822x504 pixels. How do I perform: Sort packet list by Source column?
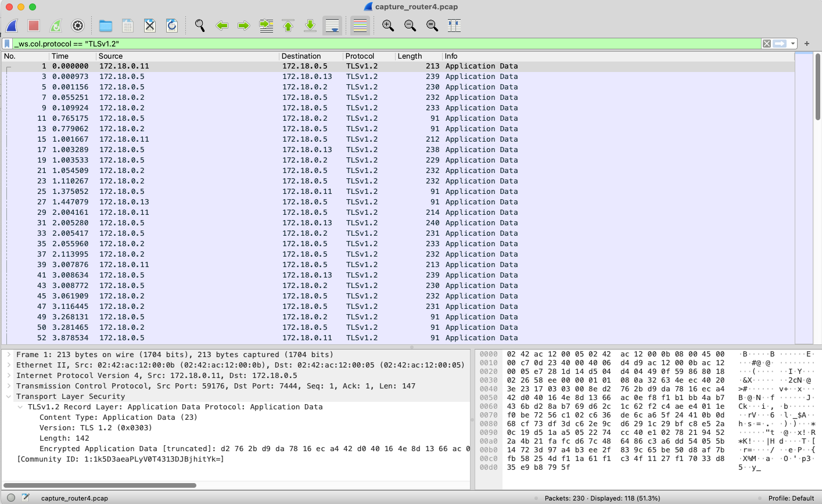[110, 56]
